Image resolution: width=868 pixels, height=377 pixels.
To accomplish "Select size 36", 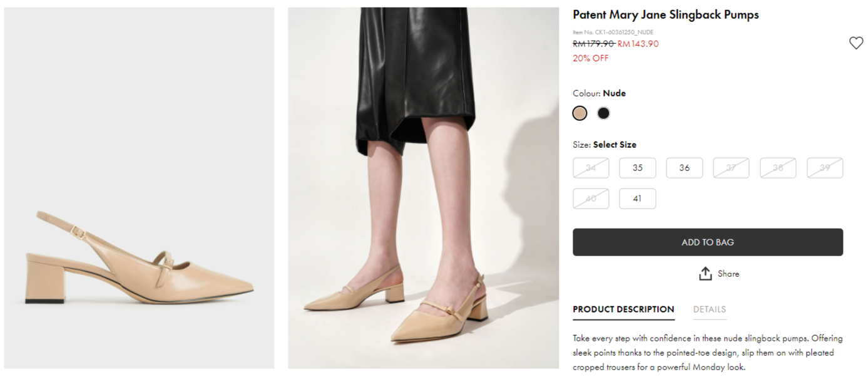I will 684,168.
